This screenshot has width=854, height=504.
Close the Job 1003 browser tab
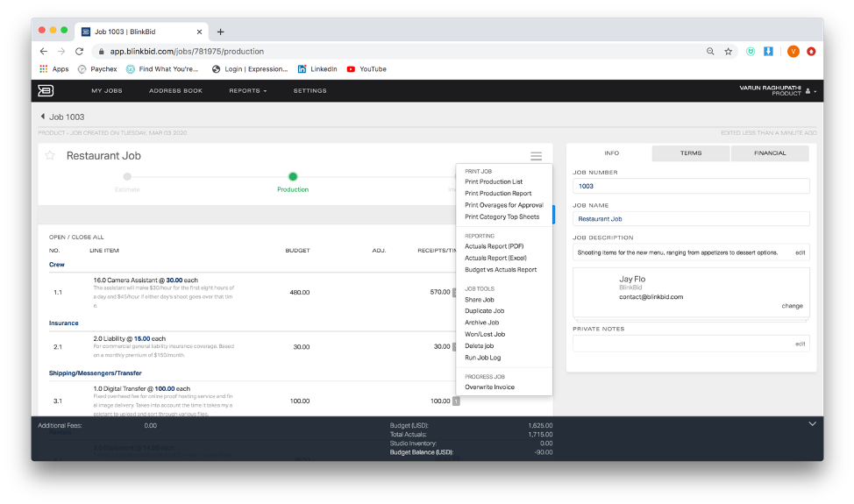click(199, 32)
